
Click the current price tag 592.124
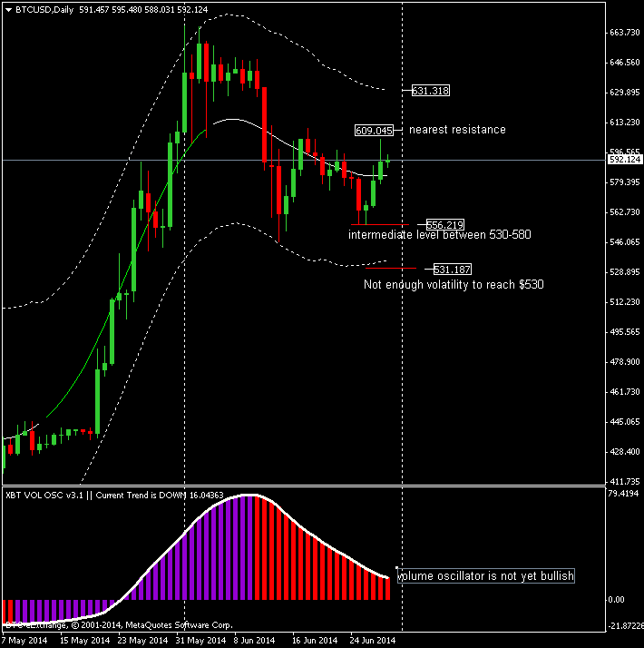pos(624,160)
